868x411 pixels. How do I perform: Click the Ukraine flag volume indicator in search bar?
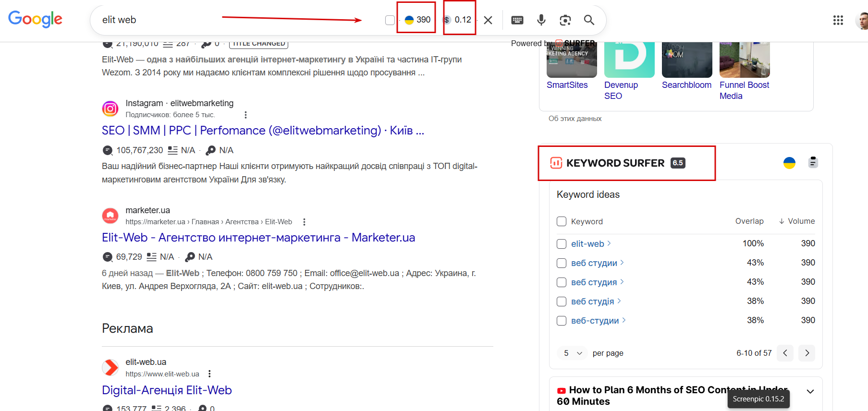tap(409, 20)
